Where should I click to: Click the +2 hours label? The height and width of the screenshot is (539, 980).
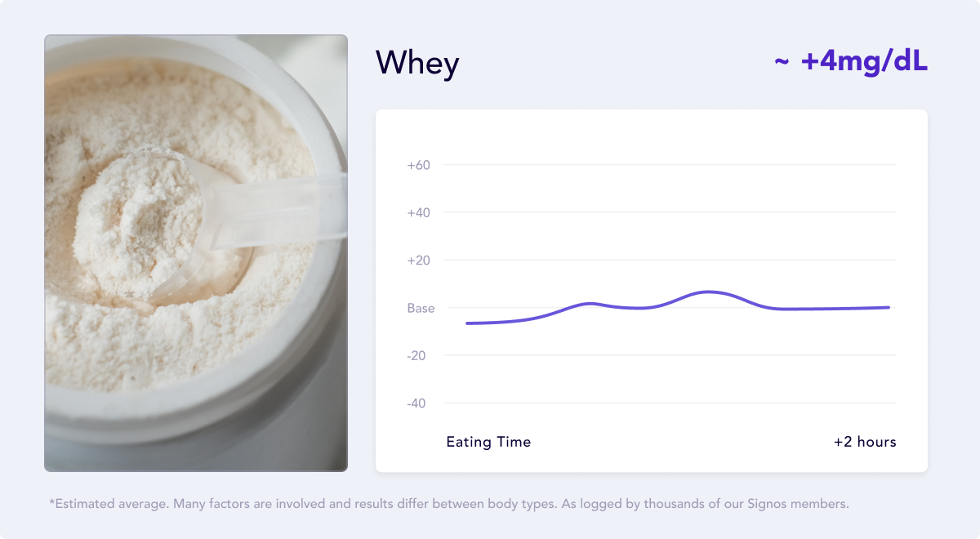click(x=865, y=442)
